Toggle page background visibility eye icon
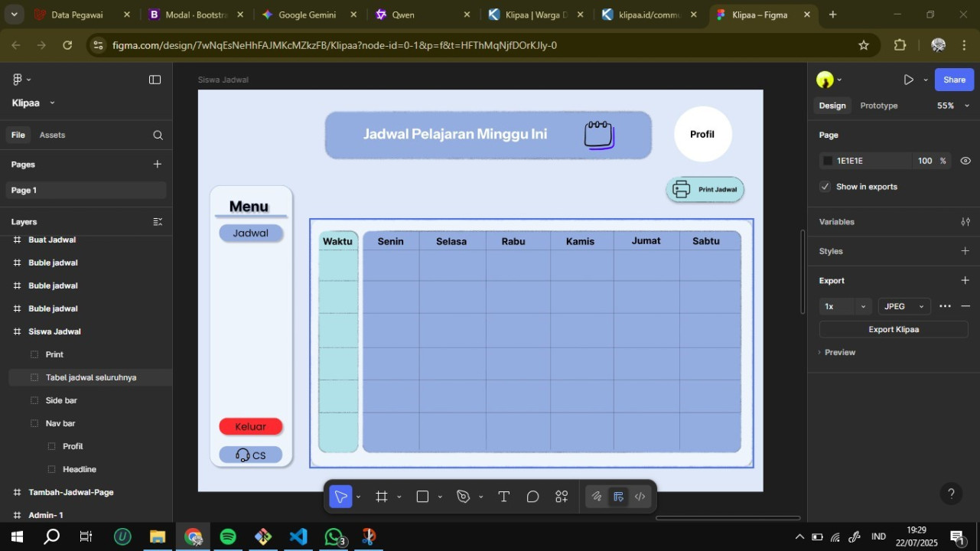 (x=965, y=161)
